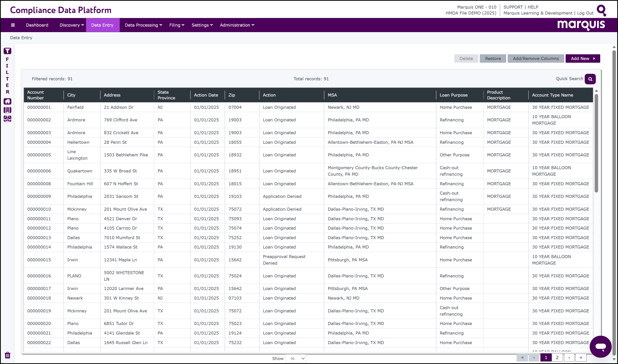Click the Quick Search magnifier button
This screenshot has width=618, height=364.
(x=590, y=79)
